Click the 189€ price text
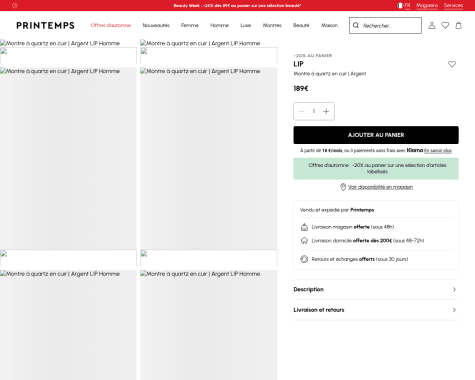Image resolution: width=475 pixels, height=380 pixels. click(301, 88)
